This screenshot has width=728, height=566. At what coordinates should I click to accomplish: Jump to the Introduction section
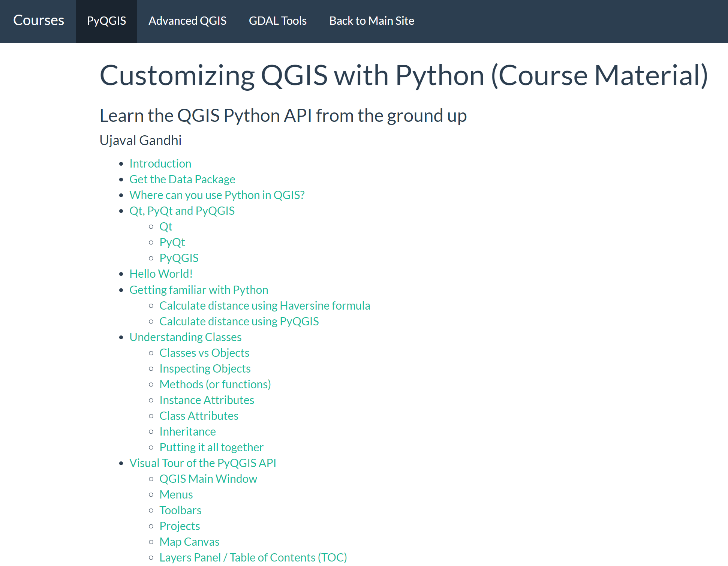pos(160,164)
